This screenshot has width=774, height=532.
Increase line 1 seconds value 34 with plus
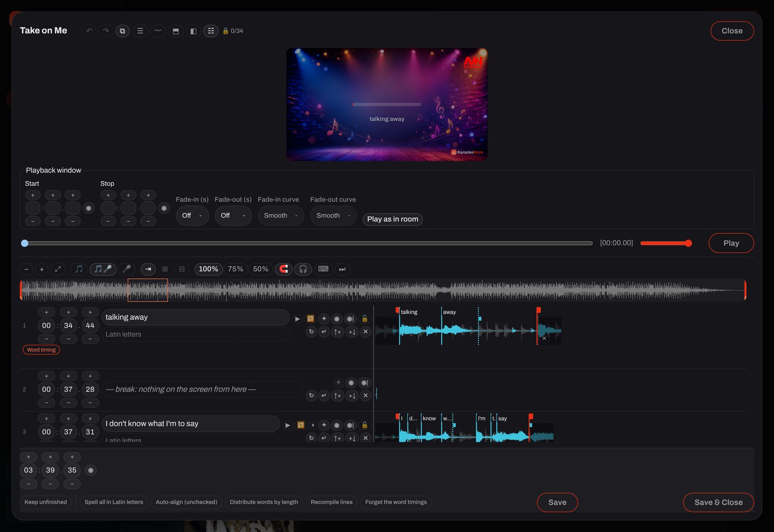[x=68, y=312]
